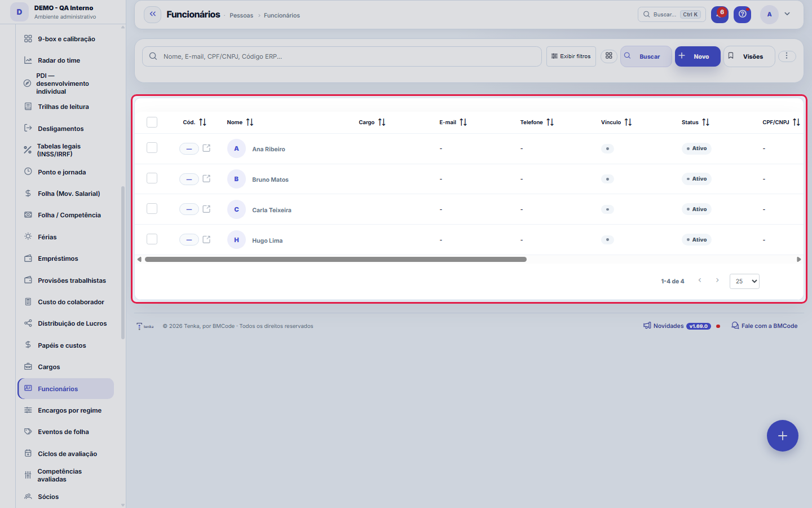This screenshot has width=812, height=508.
Task: Collapse sidebar with double-chevron icon
Action: tap(153, 14)
